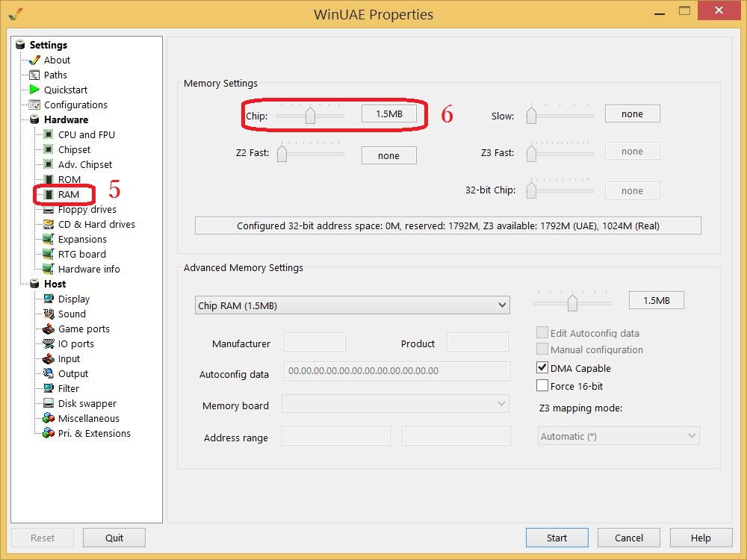Click the CPU and FPU chip icon
Image resolution: width=747 pixels, height=560 pixels.
pos(48,134)
